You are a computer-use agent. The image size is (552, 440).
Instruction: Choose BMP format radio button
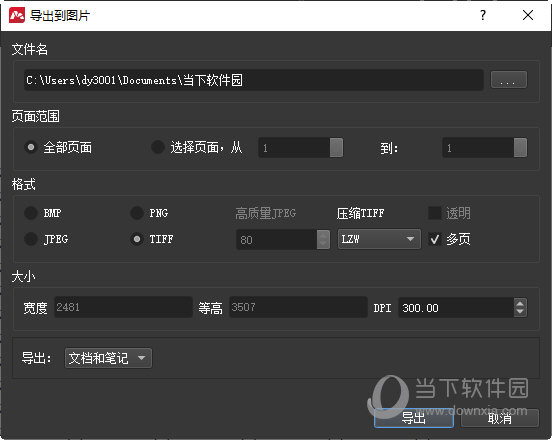(31, 213)
